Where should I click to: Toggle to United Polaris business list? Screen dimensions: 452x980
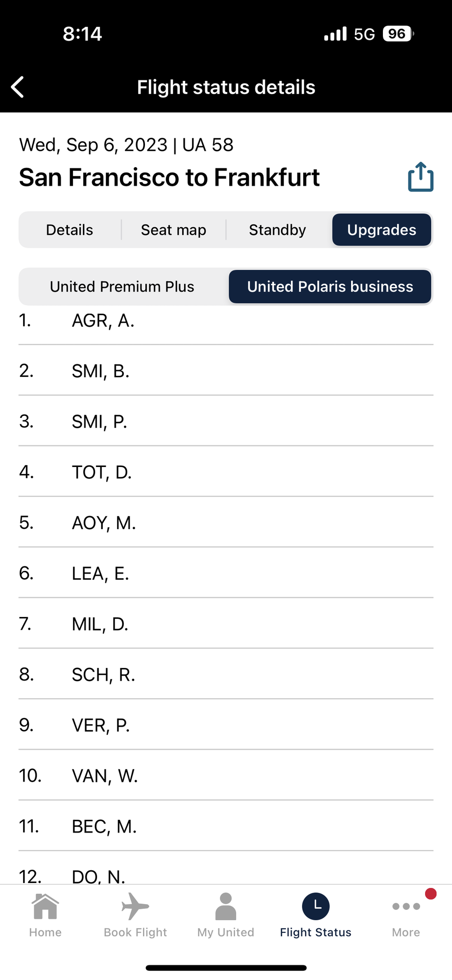[330, 287]
